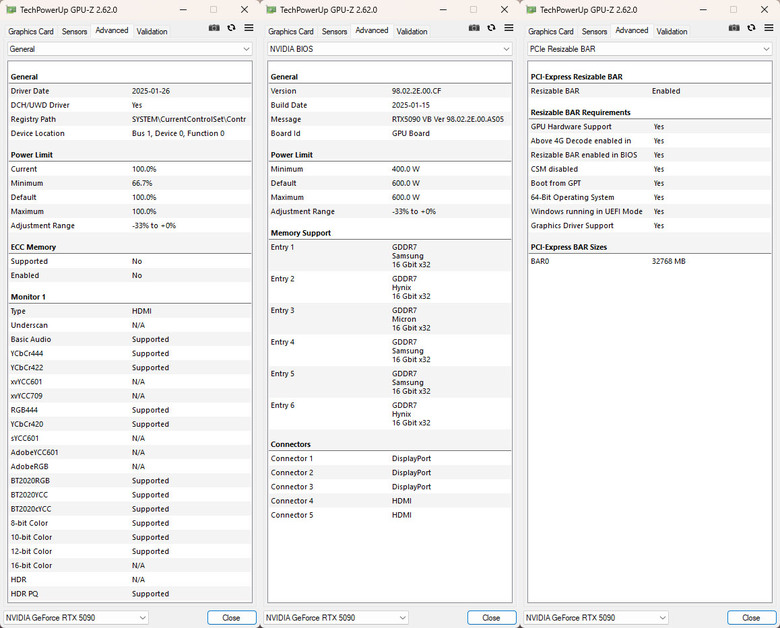The height and width of the screenshot is (628, 780).
Task: Click refresh icon in NVIDIA BIOS window
Action: click(x=491, y=28)
